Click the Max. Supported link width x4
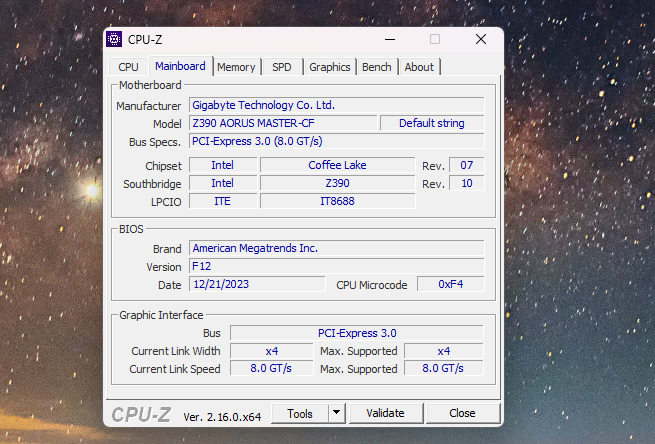The height and width of the screenshot is (444, 655). 444,351
